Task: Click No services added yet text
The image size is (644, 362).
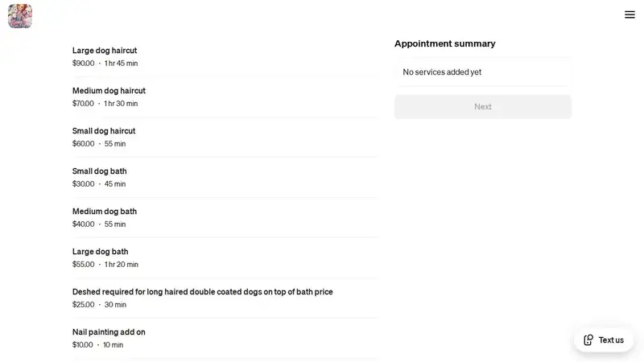Action: point(442,72)
